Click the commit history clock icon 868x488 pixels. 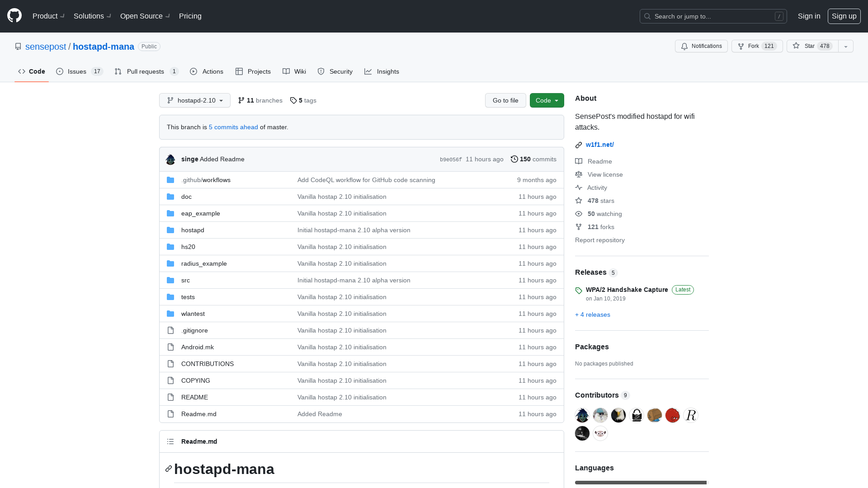[x=514, y=159]
